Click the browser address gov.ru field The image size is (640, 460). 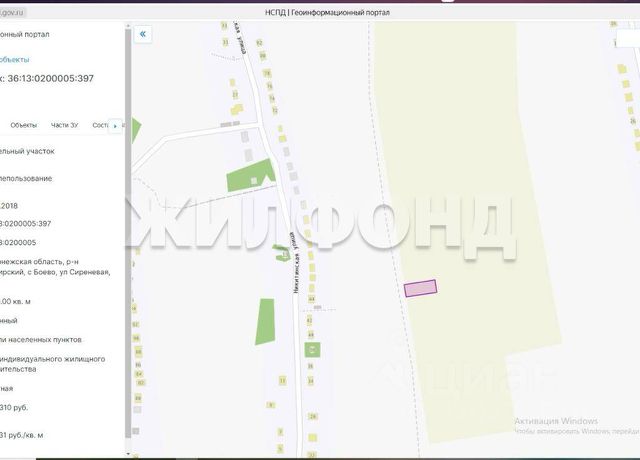click(x=13, y=13)
